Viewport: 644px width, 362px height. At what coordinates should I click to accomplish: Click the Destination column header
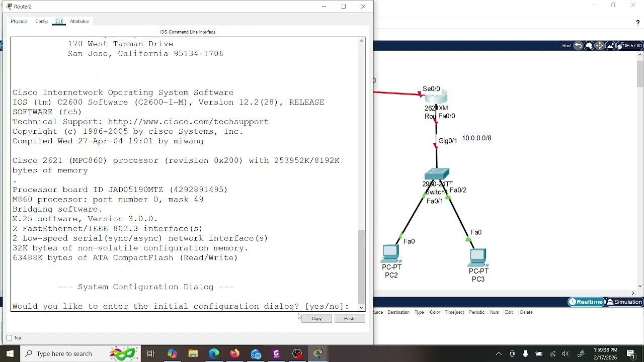tap(398, 312)
